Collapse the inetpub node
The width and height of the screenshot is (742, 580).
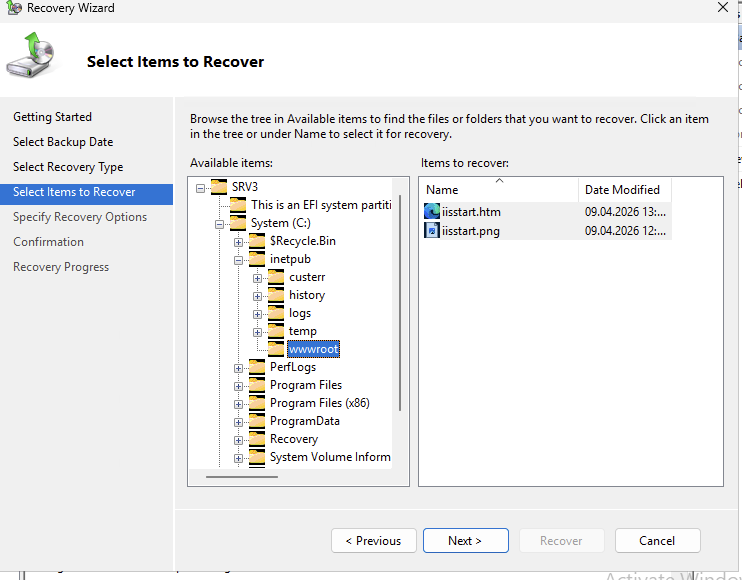pyautogui.click(x=238, y=260)
